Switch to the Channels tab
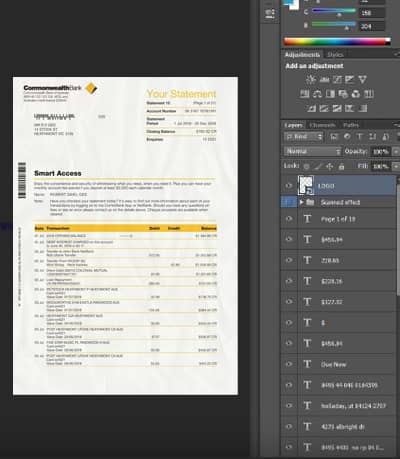 322,125
